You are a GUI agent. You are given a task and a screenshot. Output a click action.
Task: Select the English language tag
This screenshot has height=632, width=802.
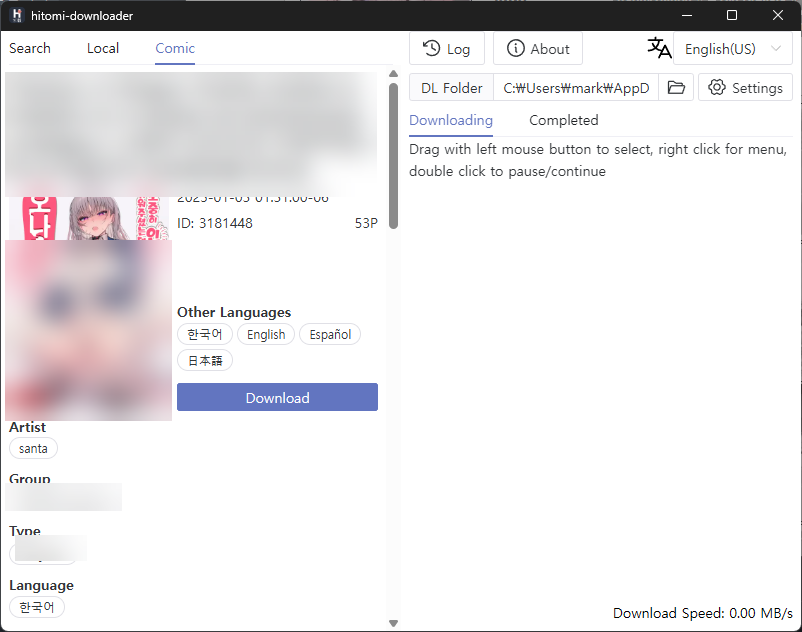266,334
